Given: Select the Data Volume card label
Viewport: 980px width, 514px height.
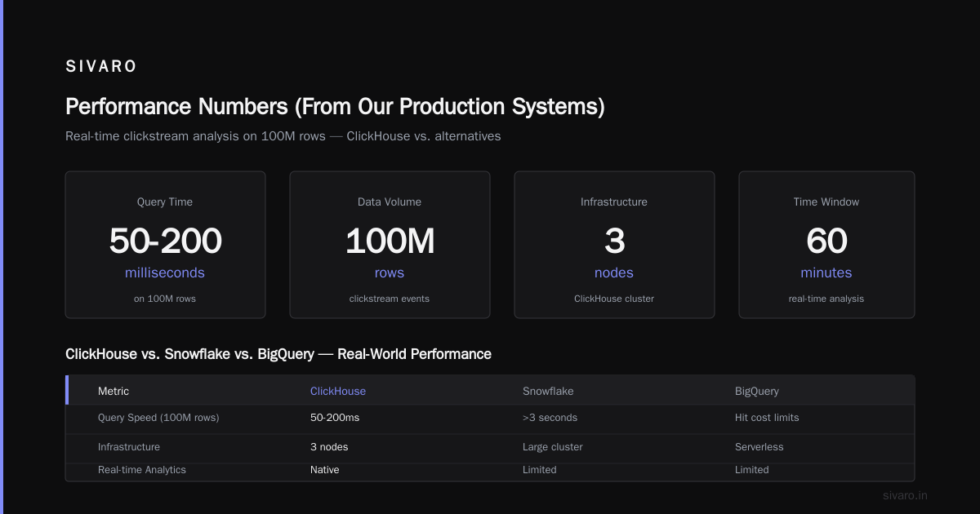Looking at the screenshot, I should (x=390, y=202).
